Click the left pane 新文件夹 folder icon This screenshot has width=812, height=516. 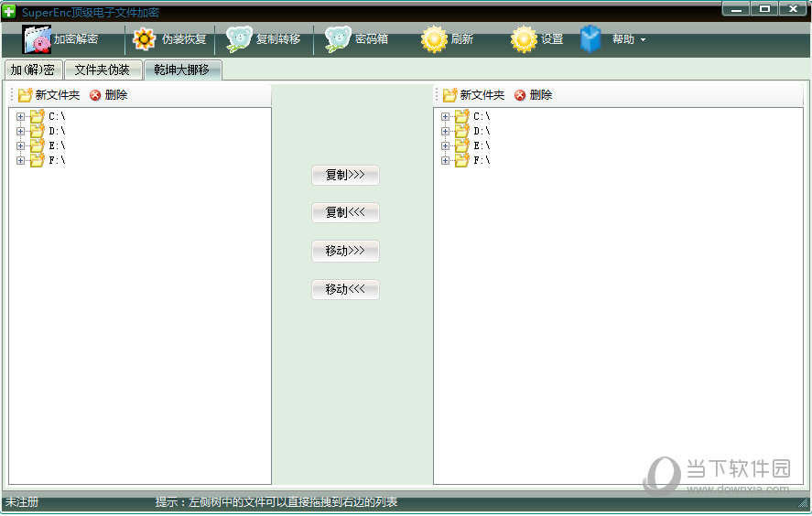[x=25, y=95]
